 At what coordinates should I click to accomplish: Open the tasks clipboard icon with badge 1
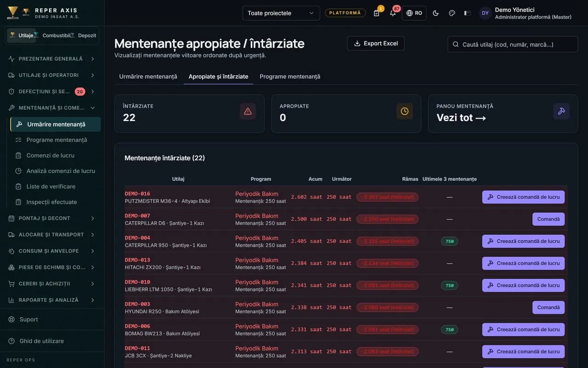click(x=377, y=13)
